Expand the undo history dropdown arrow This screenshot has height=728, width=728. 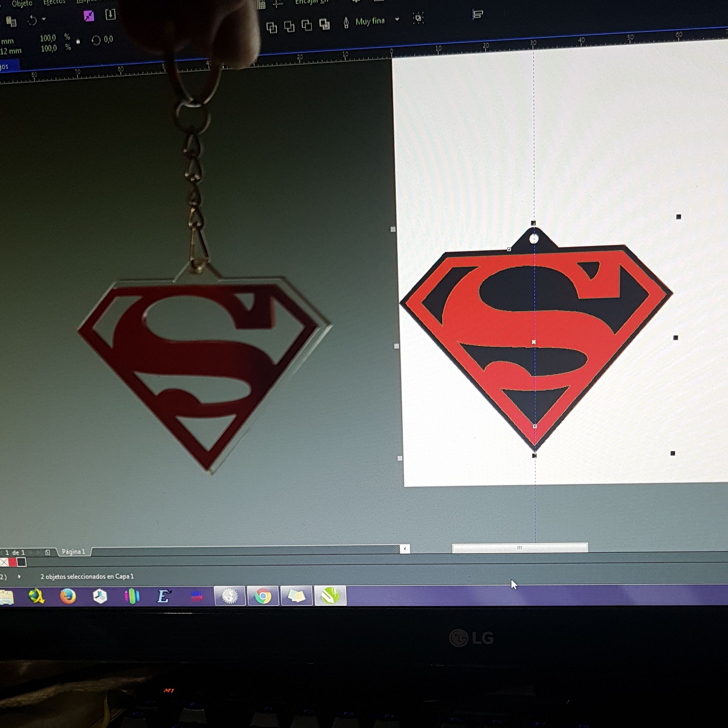[x=44, y=19]
